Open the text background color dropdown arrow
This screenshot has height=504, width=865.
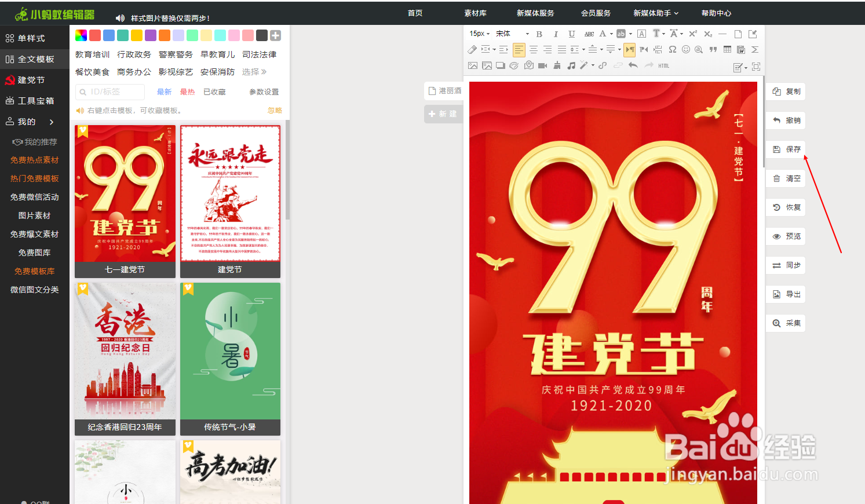630,34
